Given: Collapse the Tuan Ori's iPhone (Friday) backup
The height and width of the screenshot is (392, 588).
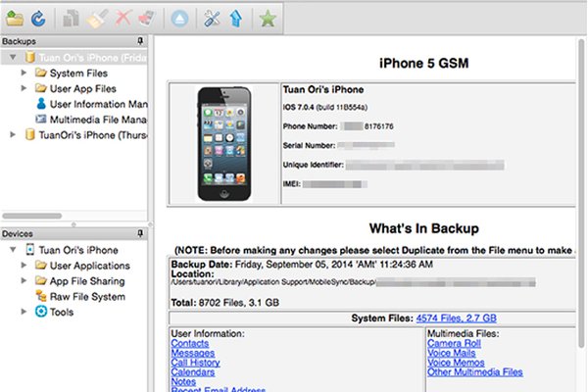Looking at the screenshot, I should (13, 58).
